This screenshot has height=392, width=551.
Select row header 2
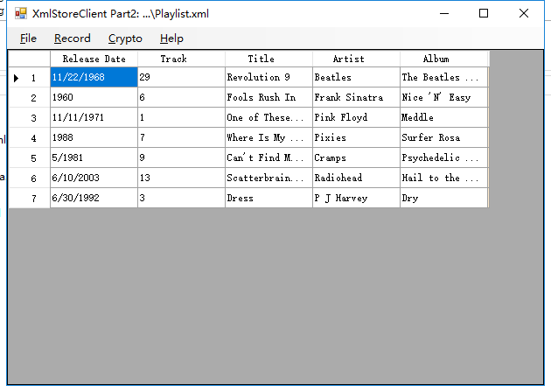(x=29, y=97)
